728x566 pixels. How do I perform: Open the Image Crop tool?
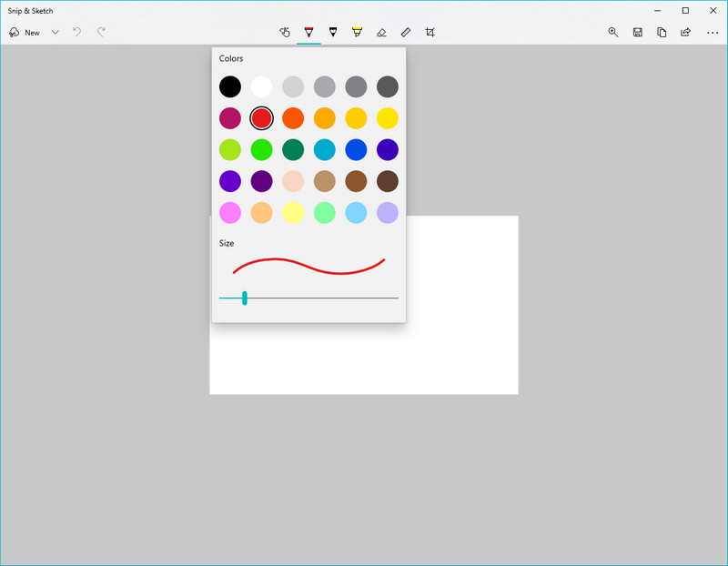(430, 32)
